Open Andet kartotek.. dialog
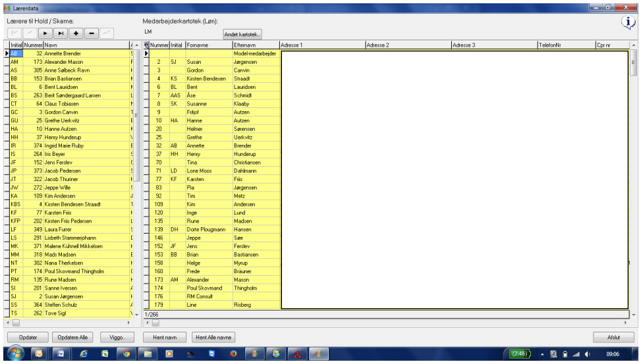This screenshot has height=364, width=643. 242,34
